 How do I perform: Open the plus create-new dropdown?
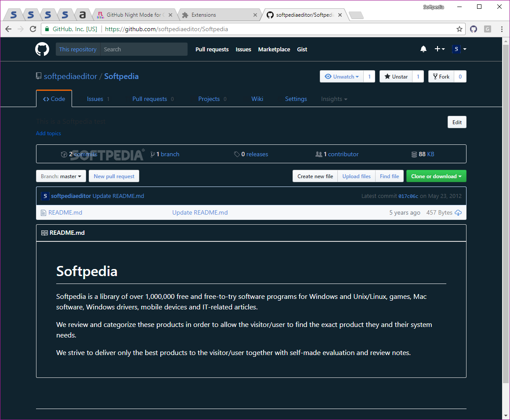[439, 49]
